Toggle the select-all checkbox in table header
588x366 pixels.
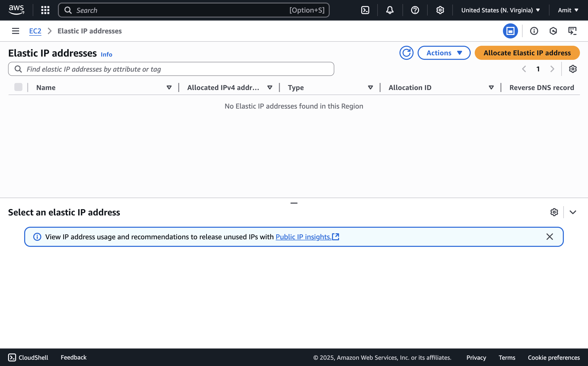pyautogui.click(x=18, y=87)
